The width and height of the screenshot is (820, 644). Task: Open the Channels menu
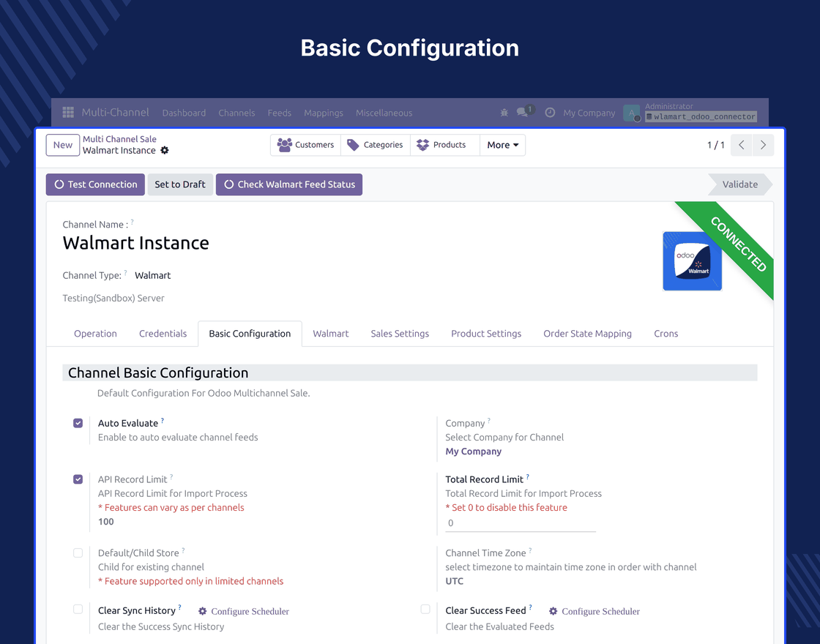tap(236, 113)
